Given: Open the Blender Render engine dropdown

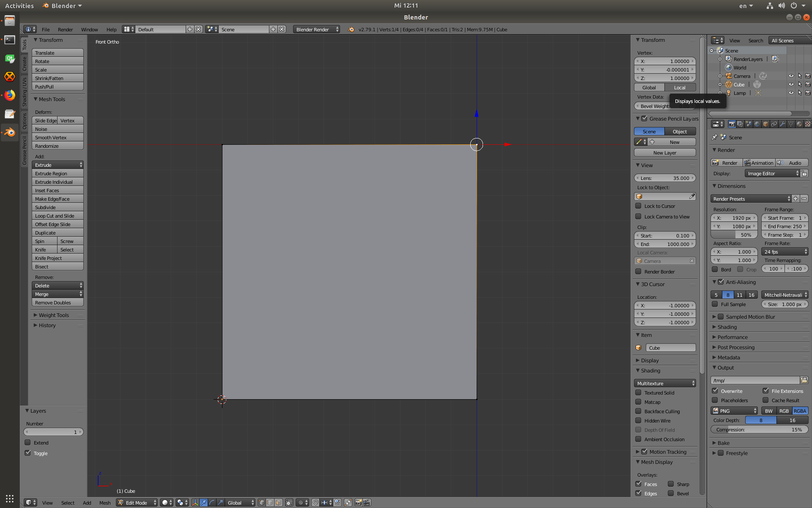Looking at the screenshot, I should (x=316, y=30).
